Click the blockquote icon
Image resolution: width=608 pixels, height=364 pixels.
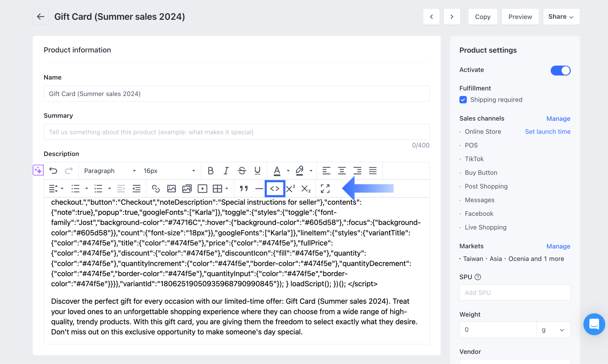tap(243, 188)
